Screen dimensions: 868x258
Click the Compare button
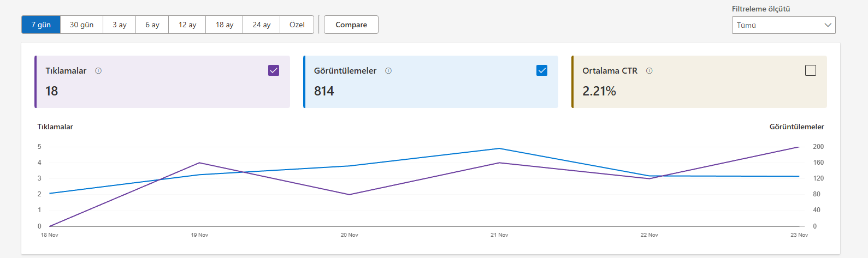click(x=351, y=25)
